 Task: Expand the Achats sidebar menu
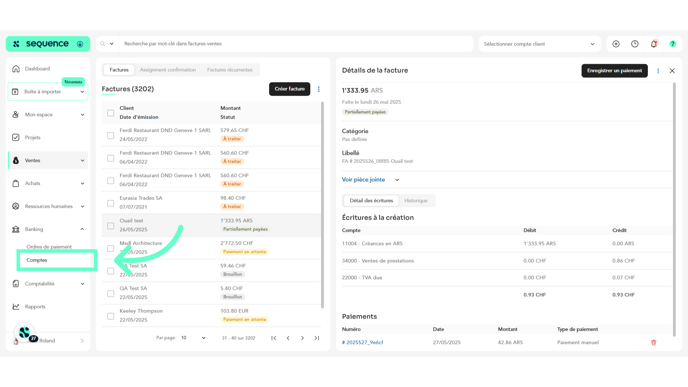(x=48, y=183)
